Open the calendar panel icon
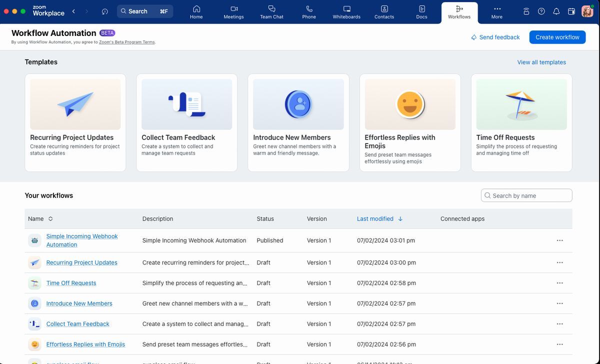The width and height of the screenshot is (600, 364). (571, 11)
